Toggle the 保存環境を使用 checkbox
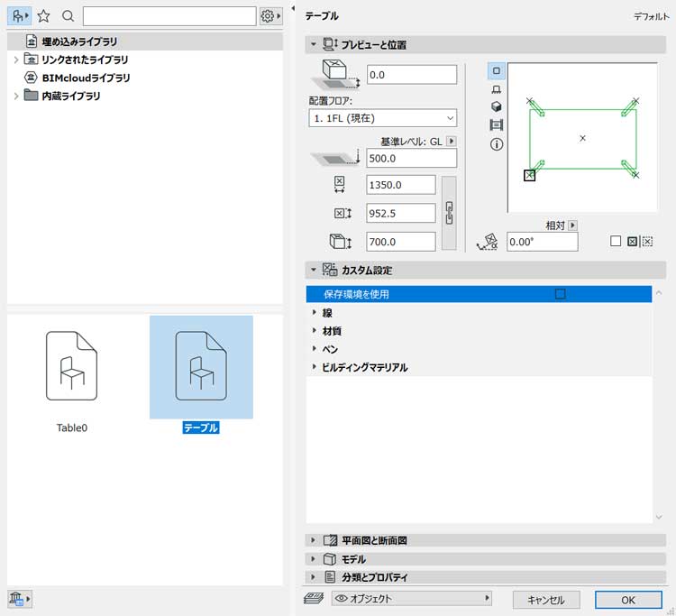This screenshot has width=676, height=616. click(x=560, y=294)
